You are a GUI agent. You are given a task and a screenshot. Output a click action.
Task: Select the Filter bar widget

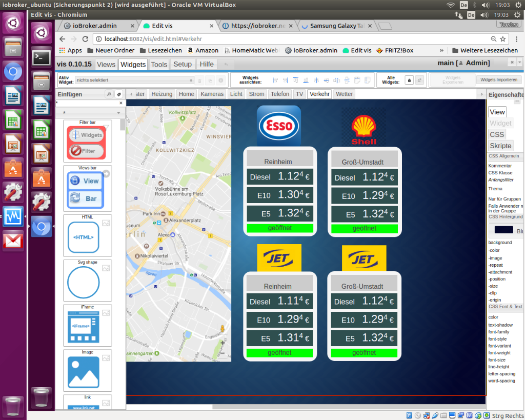tap(87, 141)
